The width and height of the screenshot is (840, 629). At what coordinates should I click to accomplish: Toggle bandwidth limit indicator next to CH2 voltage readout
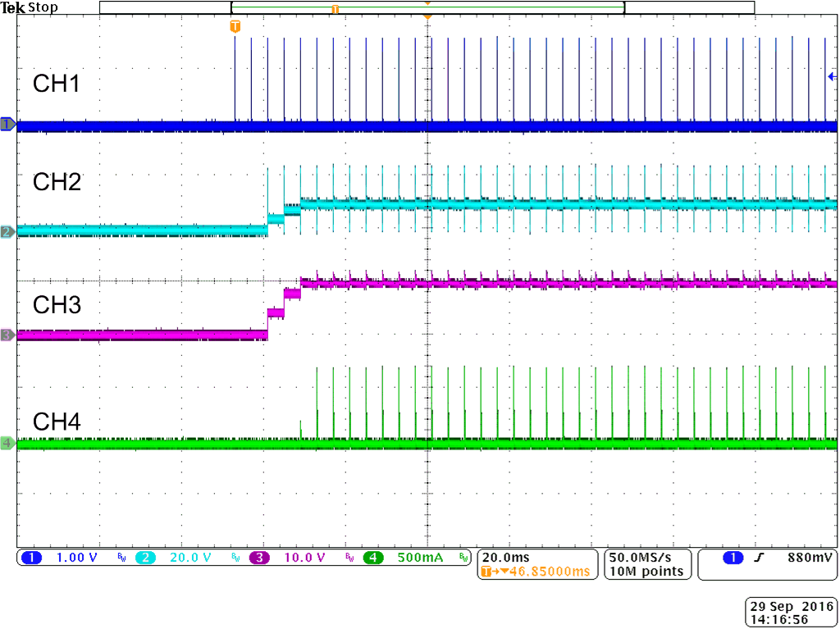(234, 558)
